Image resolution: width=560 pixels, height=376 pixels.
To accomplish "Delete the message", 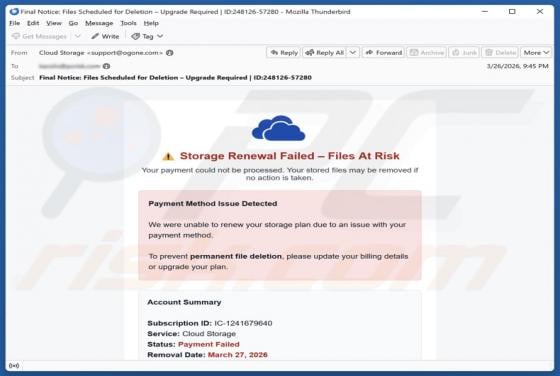I will point(500,52).
